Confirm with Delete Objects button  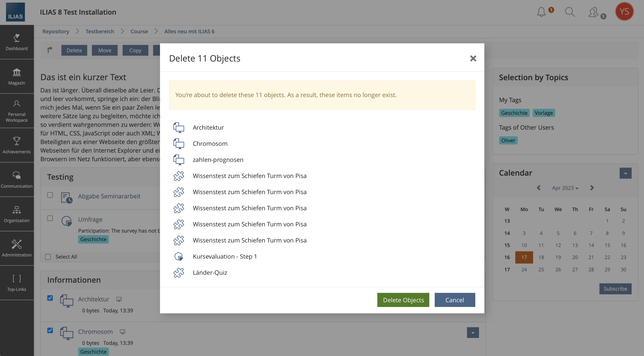[403, 300]
